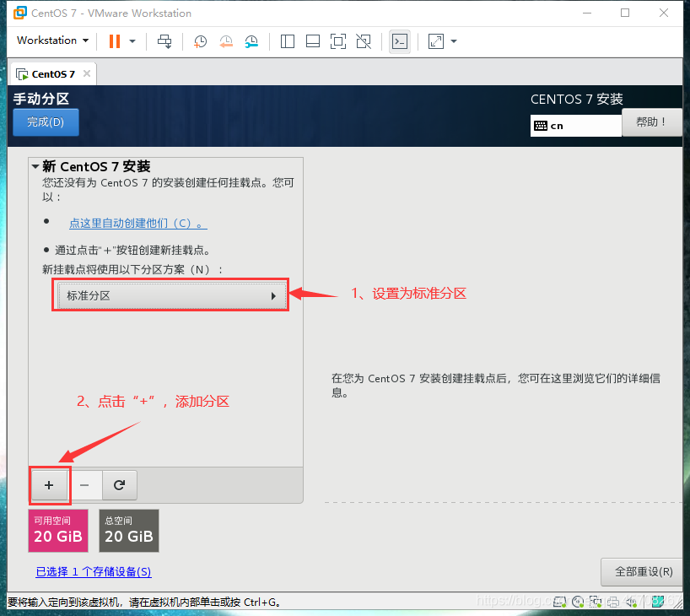Toggle the library sidebar view
This screenshot has height=616, width=690.
[288, 41]
